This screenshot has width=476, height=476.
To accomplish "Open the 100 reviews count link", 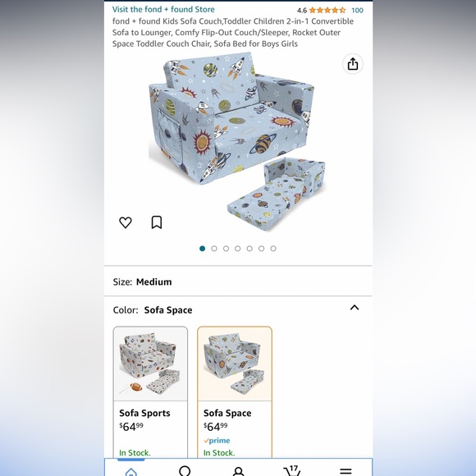I will 357,11.
